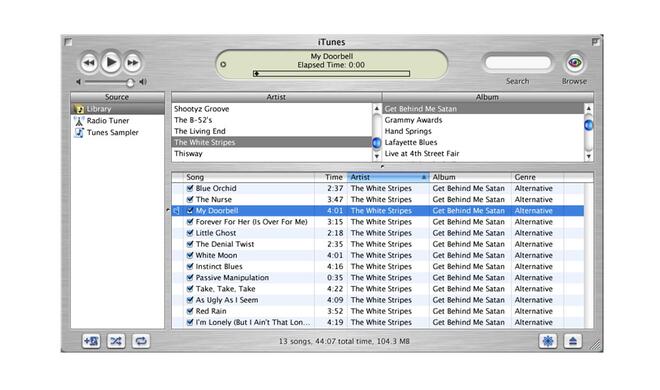Click the Tunes Sampler icon
The height and width of the screenshot is (390, 660).
[x=79, y=133]
